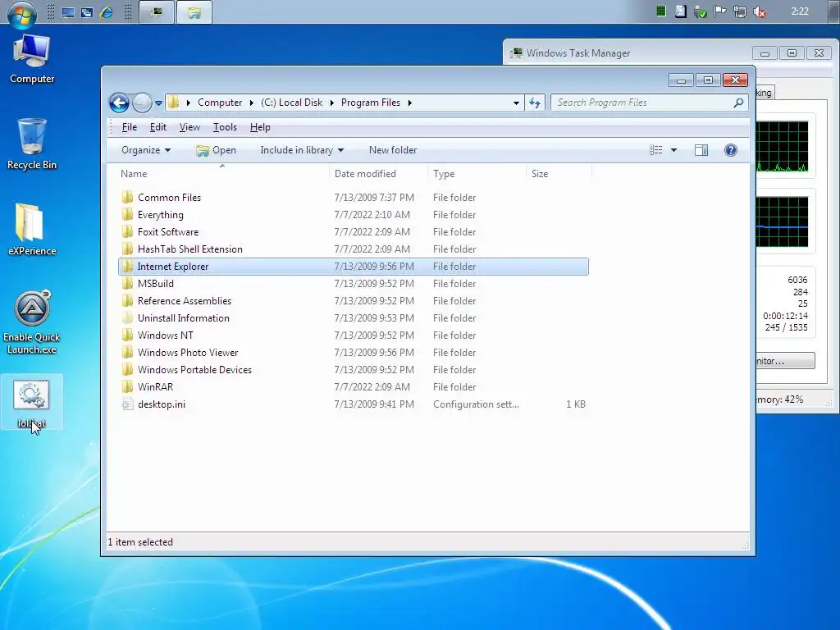Select the lol.bat desktop file
This screenshot has height=630, width=840.
click(32, 403)
